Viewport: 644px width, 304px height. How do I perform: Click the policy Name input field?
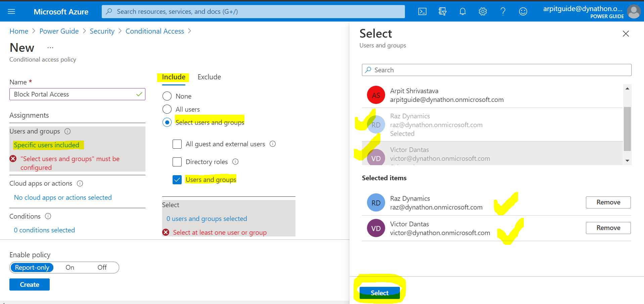77,94
